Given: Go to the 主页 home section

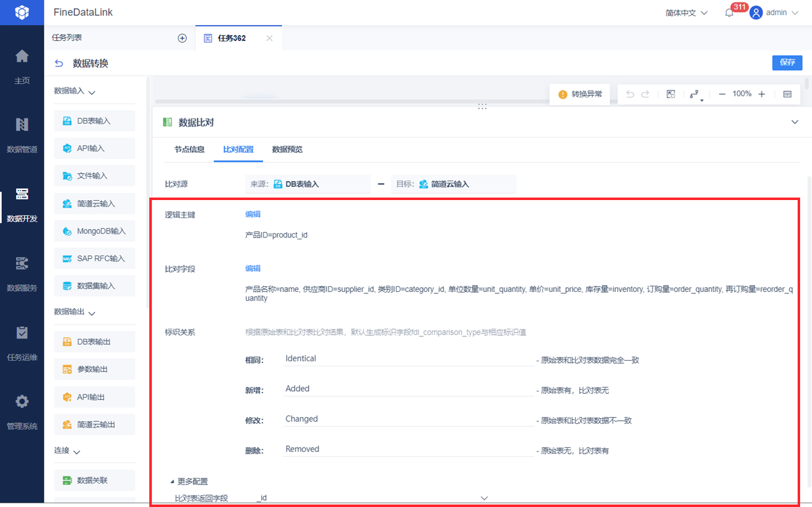Looking at the screenshot, I should pyautogui.click(x=22, y=65).
